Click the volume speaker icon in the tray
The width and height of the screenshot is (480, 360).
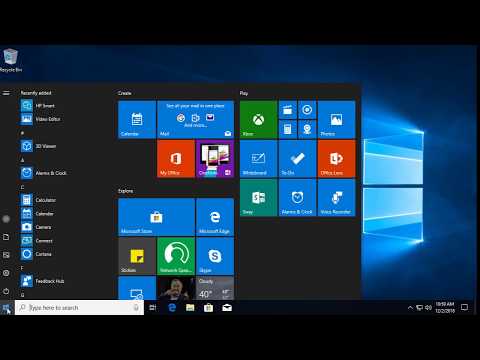428,308
